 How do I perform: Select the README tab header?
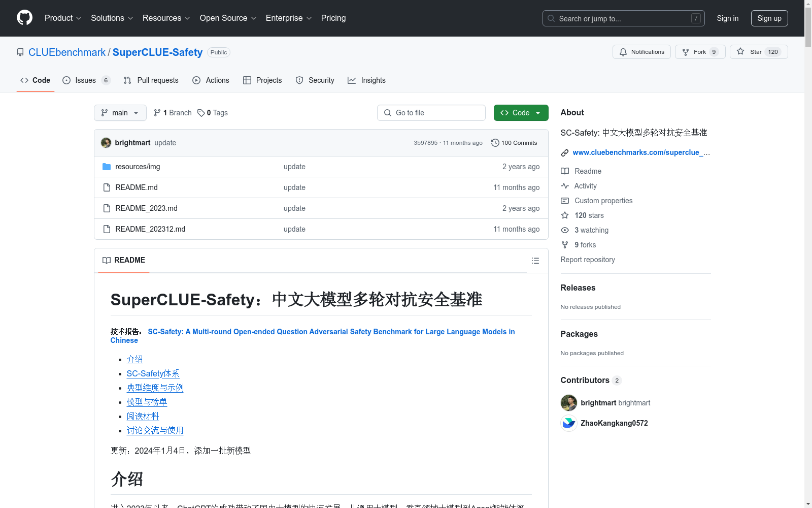[x=124, y=260]
